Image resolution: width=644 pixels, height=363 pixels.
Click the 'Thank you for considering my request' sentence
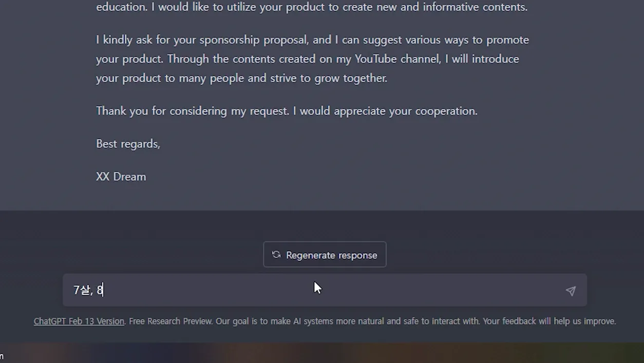287,111
